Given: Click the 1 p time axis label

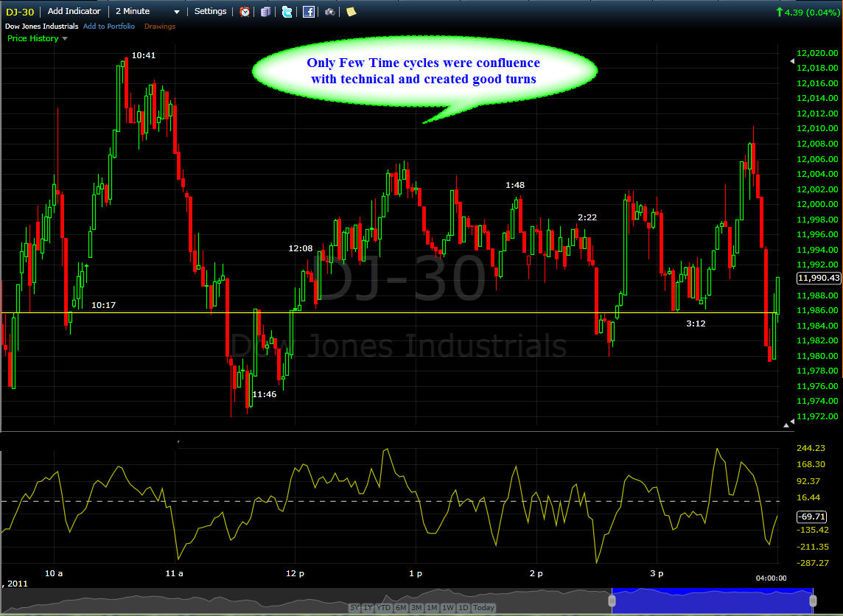Looking at the screenshot, I should click(416, 573).
